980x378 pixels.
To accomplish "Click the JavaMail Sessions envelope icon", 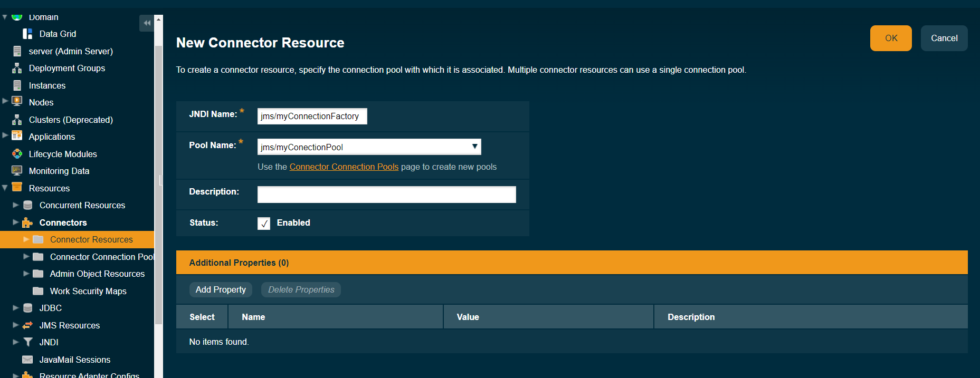I will [27, 360].
